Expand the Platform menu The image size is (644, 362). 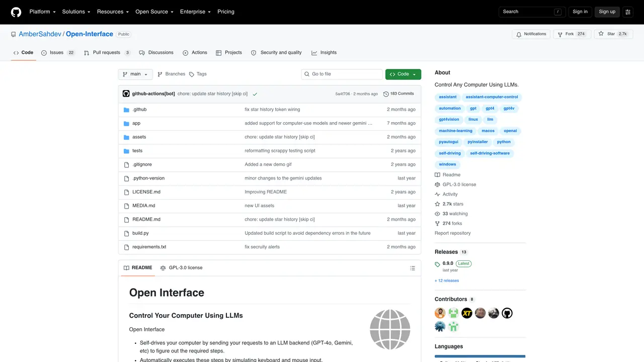point(42,12)
